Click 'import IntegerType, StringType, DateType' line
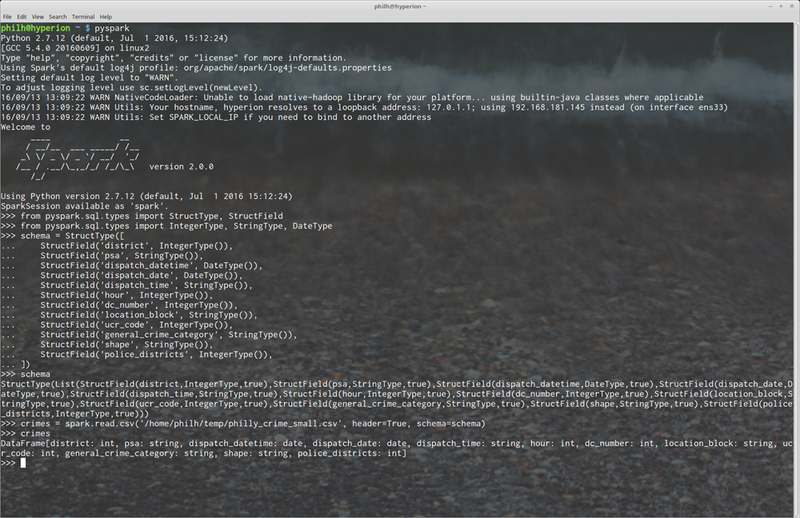 [166, 226]
